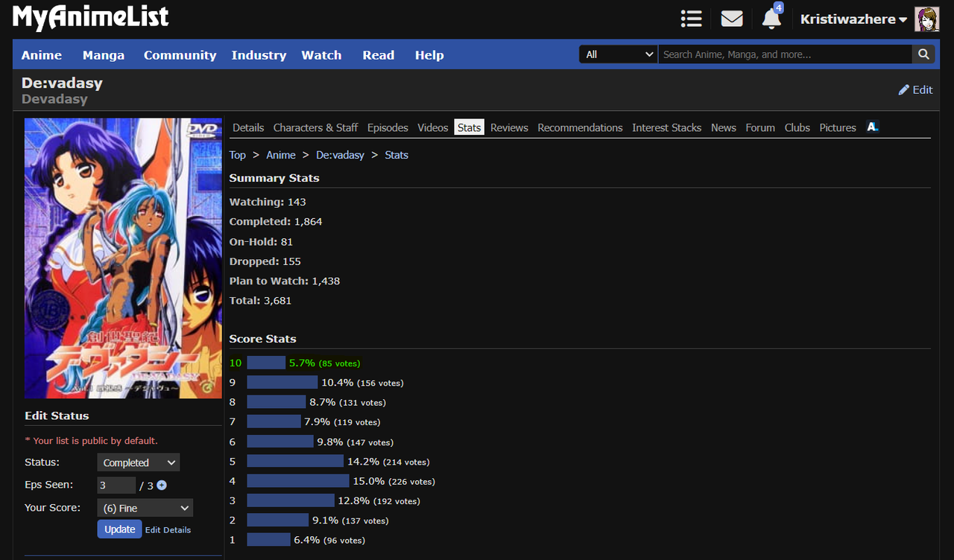Switch to the Pictures tab

pos(838,127)
